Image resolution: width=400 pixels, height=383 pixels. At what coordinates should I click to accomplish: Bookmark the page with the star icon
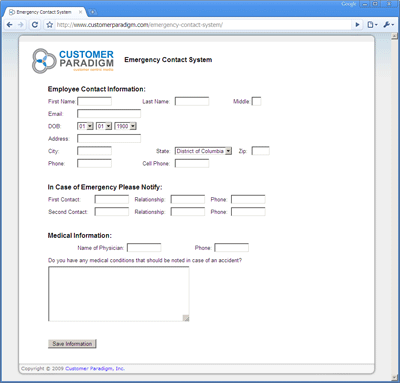tap(50, 25)
